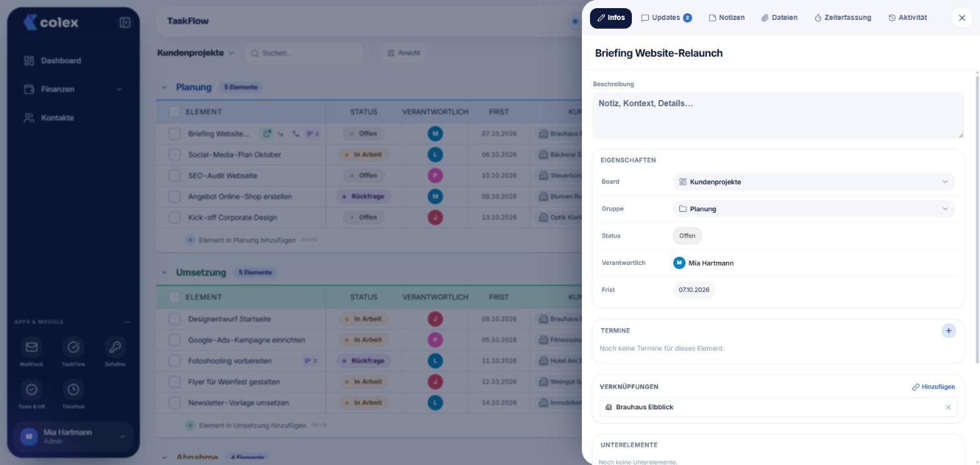Tick the SEO-Audit Webseite checkbox
This screenshot has height=465, width=980.
(174, 176)
